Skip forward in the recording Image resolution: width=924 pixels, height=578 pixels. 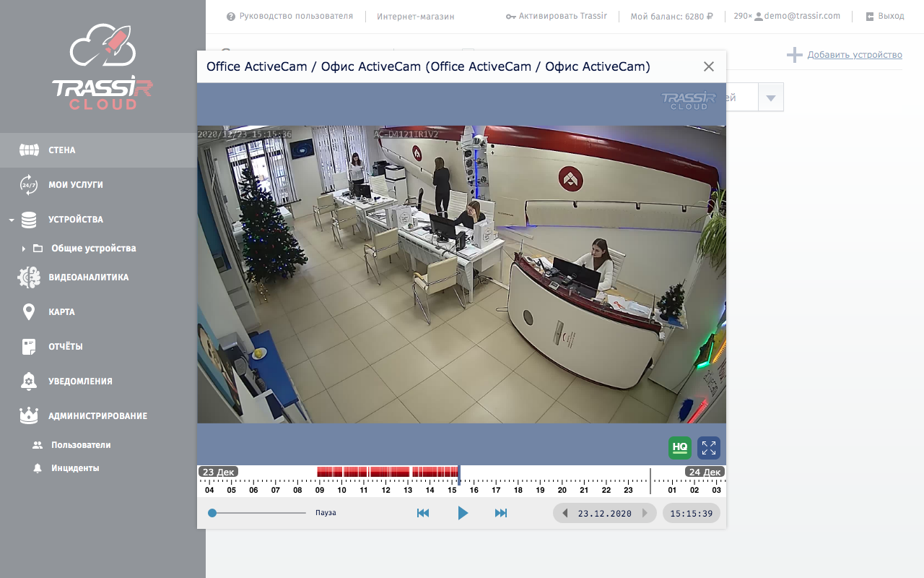(501, 513)
